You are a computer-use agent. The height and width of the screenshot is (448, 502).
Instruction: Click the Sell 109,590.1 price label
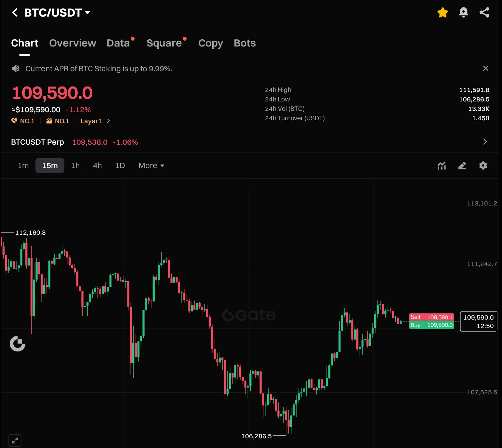pyautogui.click(x=431, y=317)
